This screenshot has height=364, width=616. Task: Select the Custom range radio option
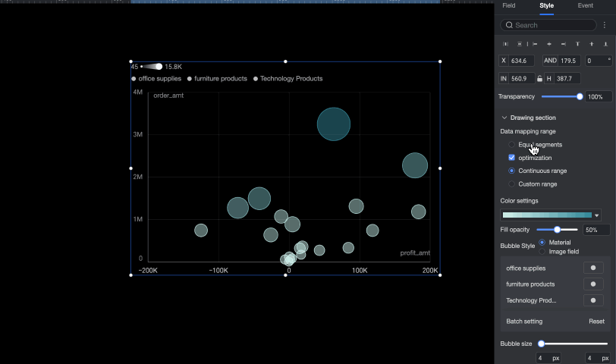tap(511, 184)
